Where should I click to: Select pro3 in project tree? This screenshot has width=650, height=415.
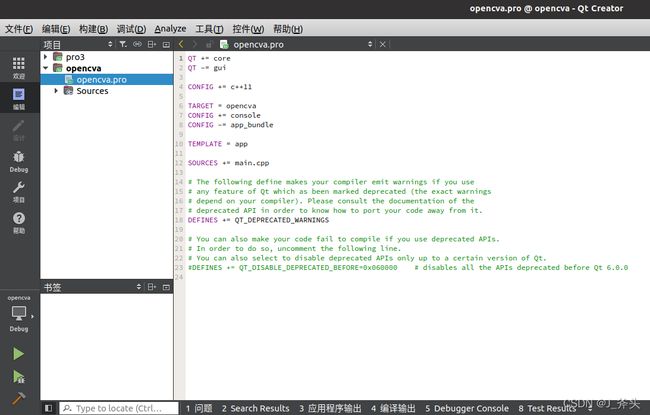[x=75, y=57]
